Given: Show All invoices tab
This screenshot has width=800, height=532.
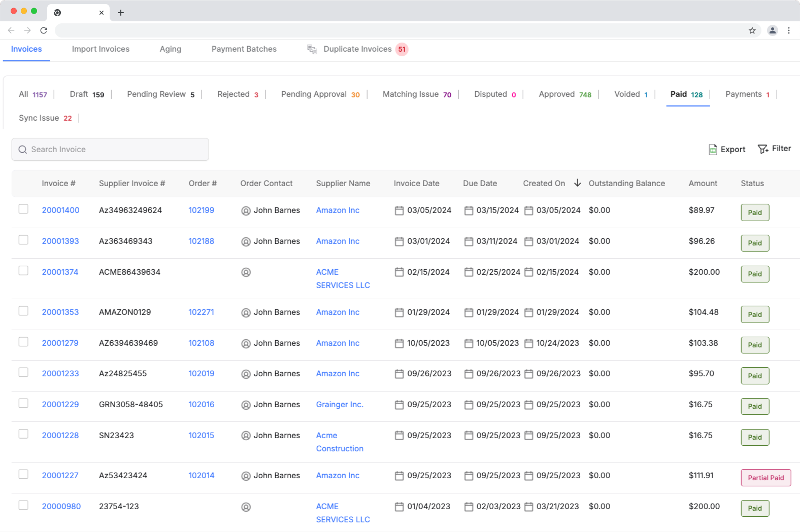Looking at the screenshot, I should pyautogui.click(x=33, y=94).
